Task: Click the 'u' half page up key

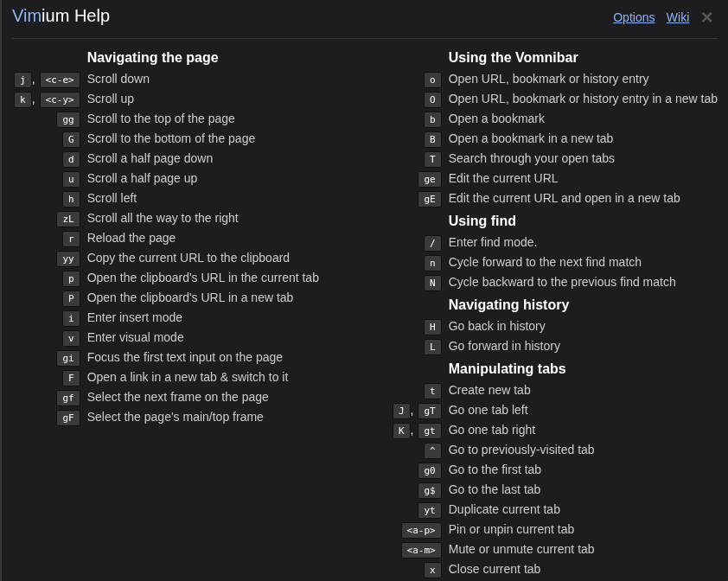Action: [x=71, y=180]
